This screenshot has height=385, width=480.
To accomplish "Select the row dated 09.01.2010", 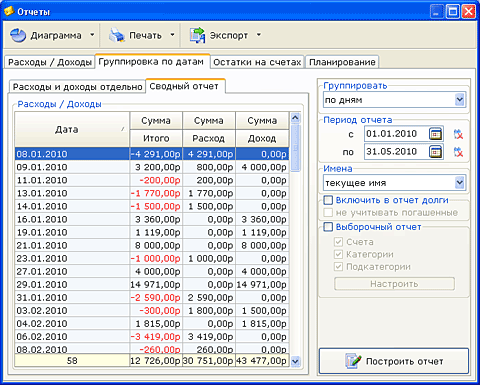I will pos(152,167).
